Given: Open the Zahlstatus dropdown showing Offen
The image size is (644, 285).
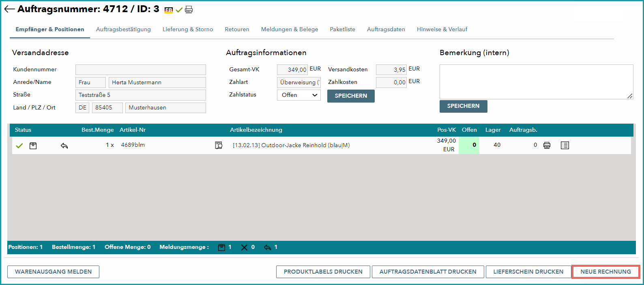Looking at the screenshot, I should click(x=299, y=95).
